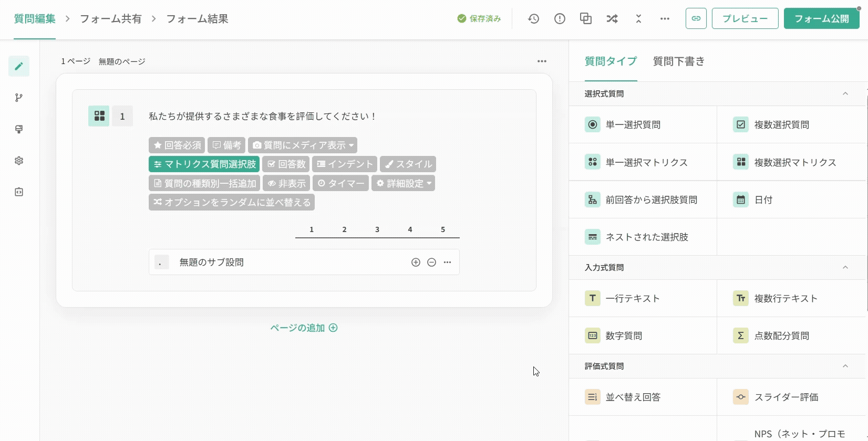
Task: Click the matrix question type icon beside number 1
Action: pos(99,116)
